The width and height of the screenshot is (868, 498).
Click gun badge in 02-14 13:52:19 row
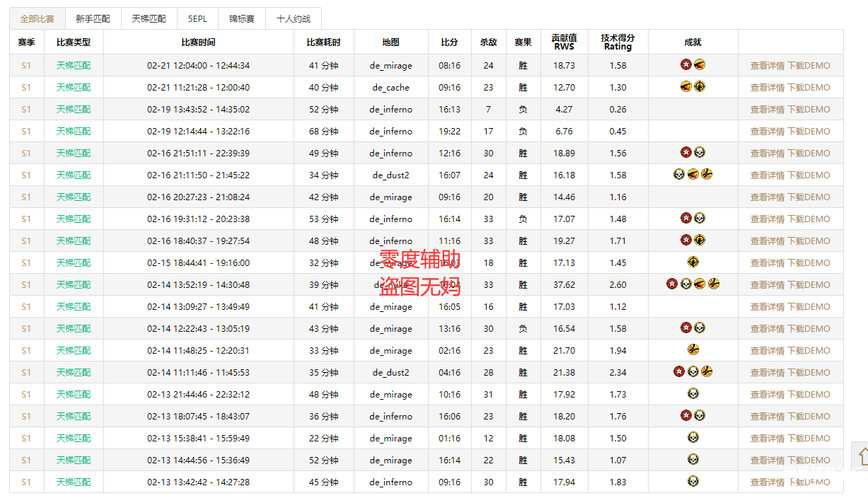pyautogui.click(x=700, y=284)
